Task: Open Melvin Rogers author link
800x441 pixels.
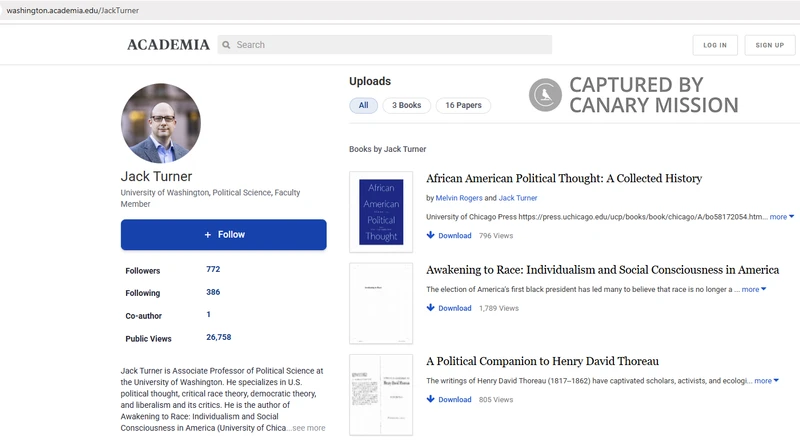Action: pyautogui.click(x=459, y=198)
